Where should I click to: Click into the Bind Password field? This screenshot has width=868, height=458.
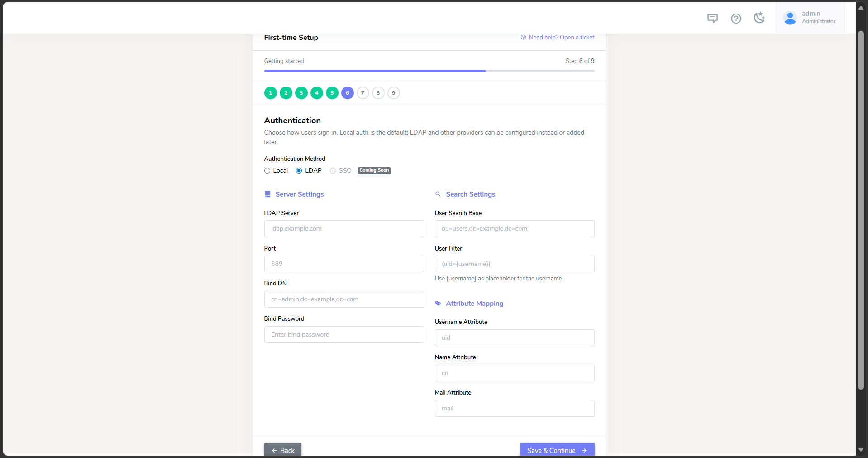coord(344,335)
